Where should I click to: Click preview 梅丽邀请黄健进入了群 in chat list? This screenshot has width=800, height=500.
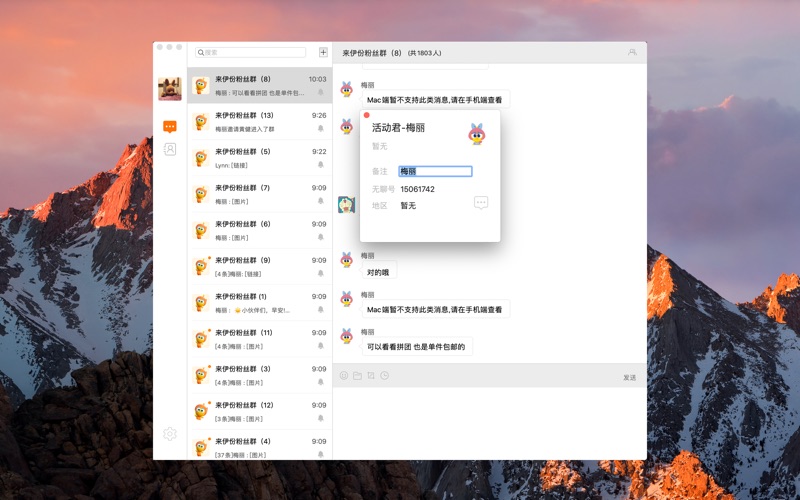[245, 129]
